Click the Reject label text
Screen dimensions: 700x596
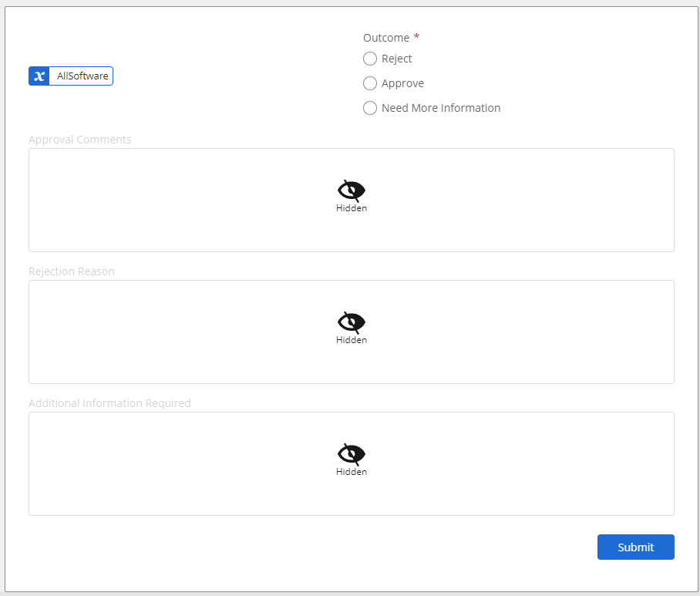(x=396, y=59)
